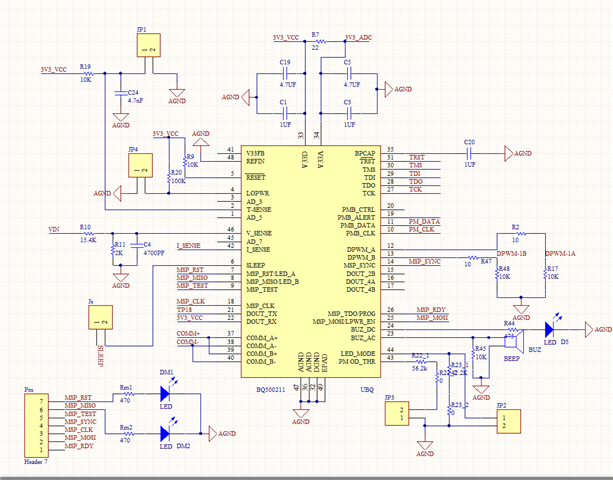This screenshot has width=613, height=480.
Task: Select resistor R7 symbol
Action: click(321, 41)
